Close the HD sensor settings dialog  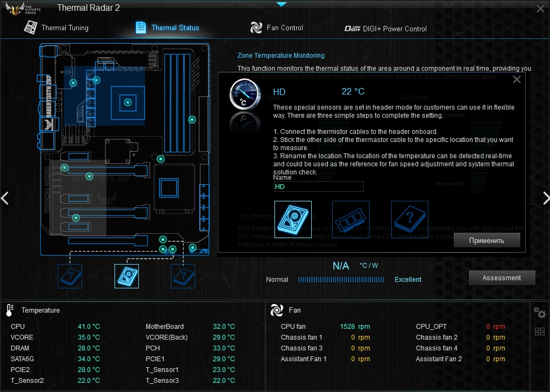point(517,79)
